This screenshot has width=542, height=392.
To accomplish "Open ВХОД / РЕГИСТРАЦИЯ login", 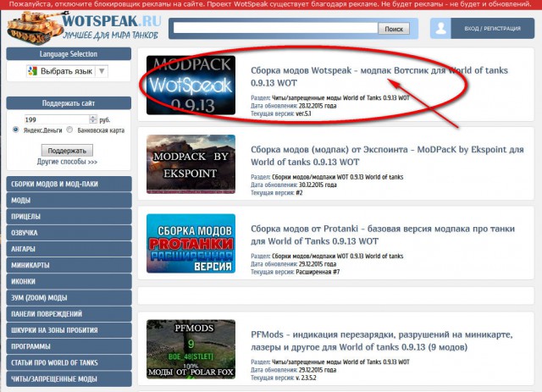I will 493,28.
